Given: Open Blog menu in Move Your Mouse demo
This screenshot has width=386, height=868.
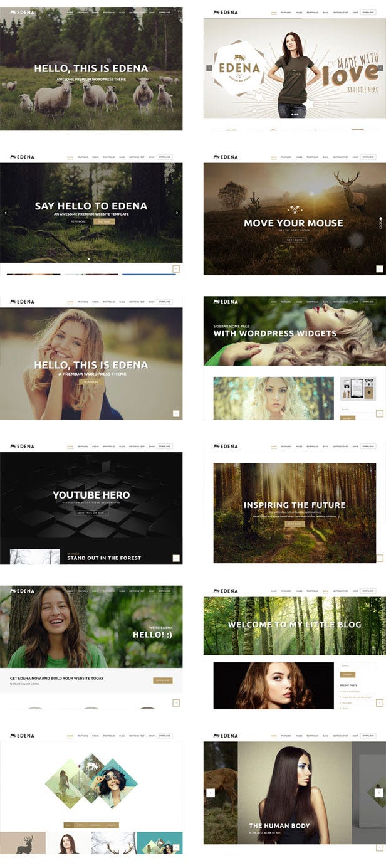Looking at the screenshot, I should tap(325, 157).
